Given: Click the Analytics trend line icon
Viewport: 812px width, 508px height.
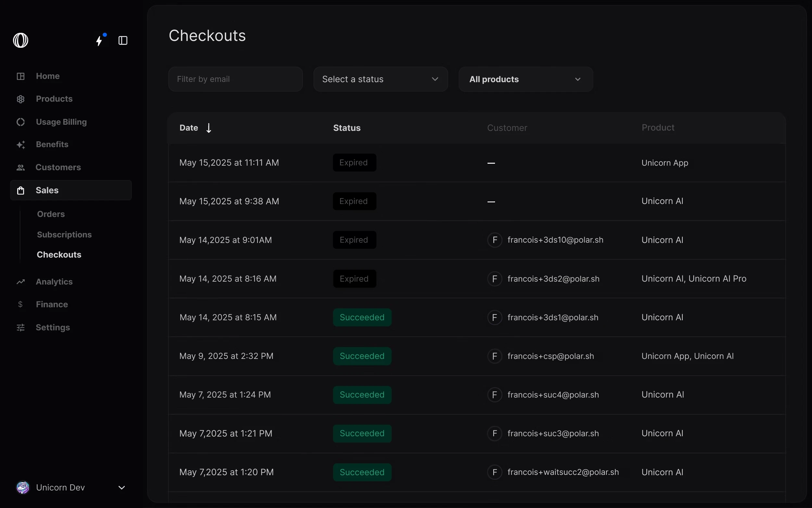Looking at the screenshot, I should pos(20,282).
